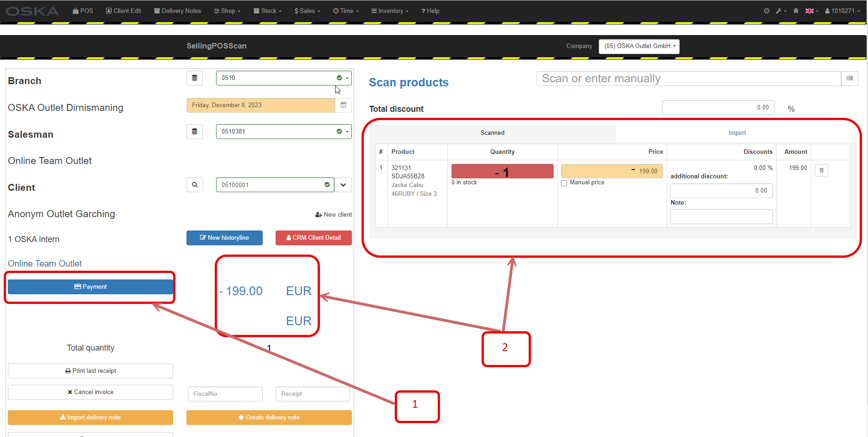The height and width of the screenshot is (437, 868).
Task: Open the Sales dropdown menu
Action: (x=307, y=11)
